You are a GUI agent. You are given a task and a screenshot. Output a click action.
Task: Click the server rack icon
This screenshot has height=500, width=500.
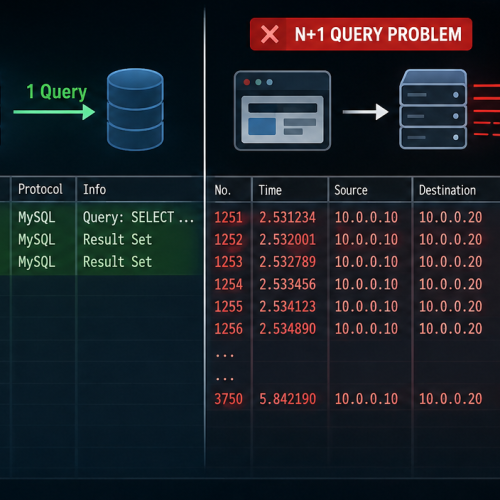click(433, 109)
